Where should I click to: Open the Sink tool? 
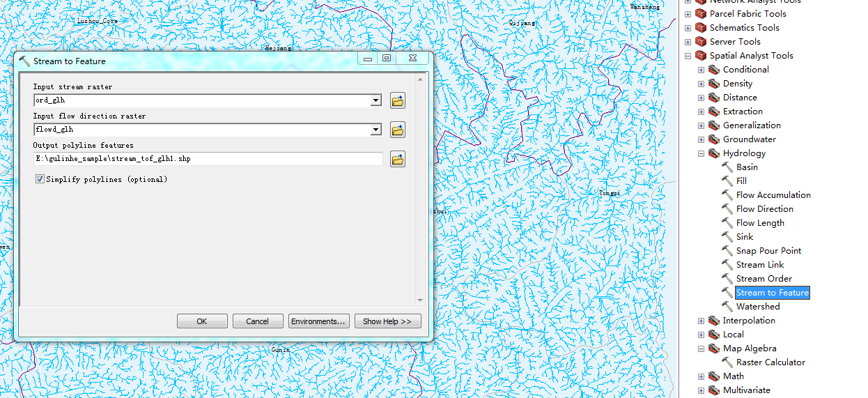click(x=745, y=237)
